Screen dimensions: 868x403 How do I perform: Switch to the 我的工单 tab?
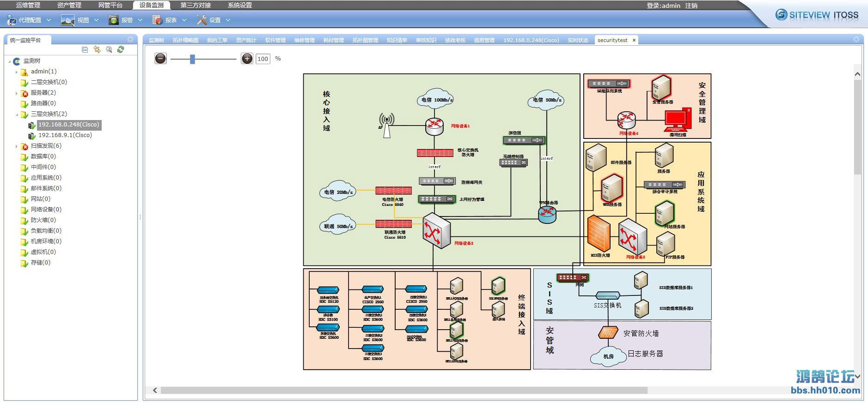(x=217, y=40)
